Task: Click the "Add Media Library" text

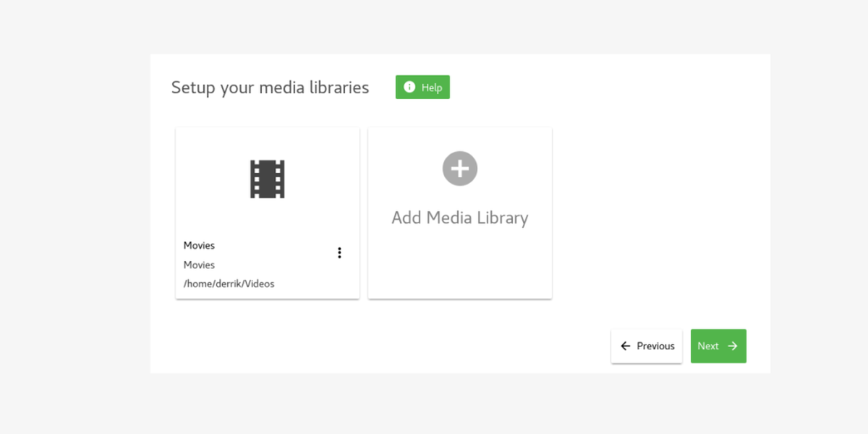Action: [x=460, y=218]
